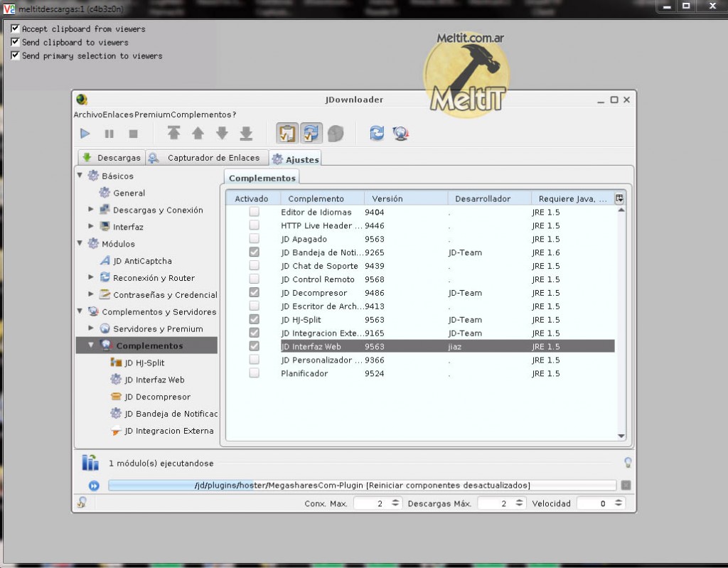728x568 pixels.
Task: Switch to the Ajustes tab
Action: pos(295,159)
